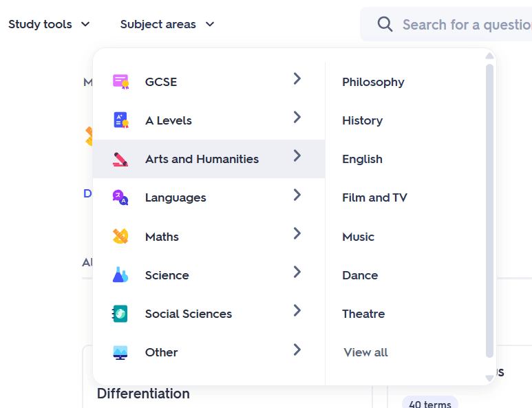Select Languages category
This screenshot has width=532, height=408.
(209, 197)
